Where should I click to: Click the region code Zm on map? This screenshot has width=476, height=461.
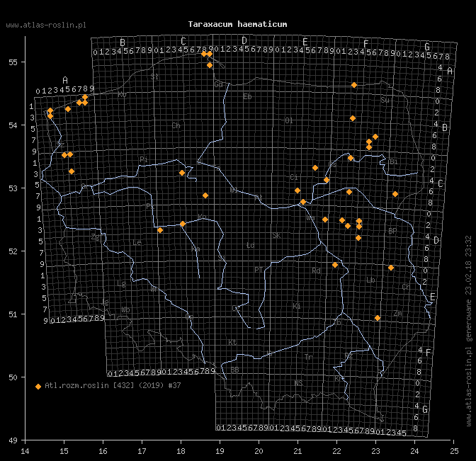397,314
